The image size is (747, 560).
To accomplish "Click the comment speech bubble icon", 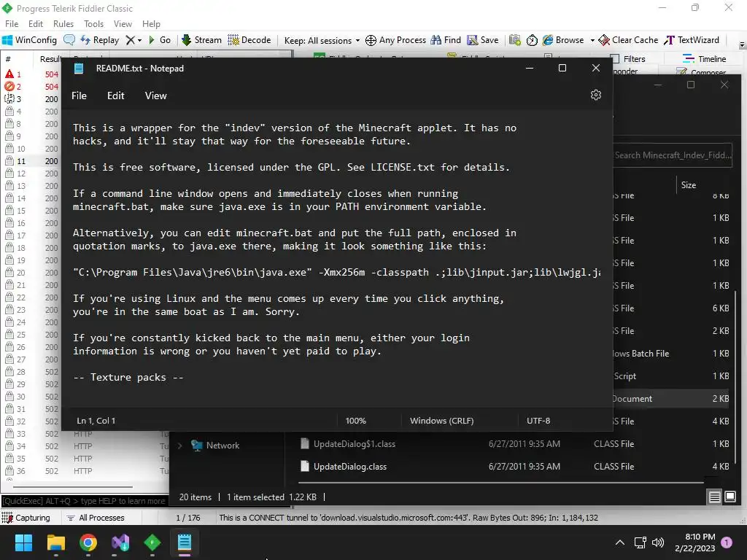I will click(x=69, y=40).
